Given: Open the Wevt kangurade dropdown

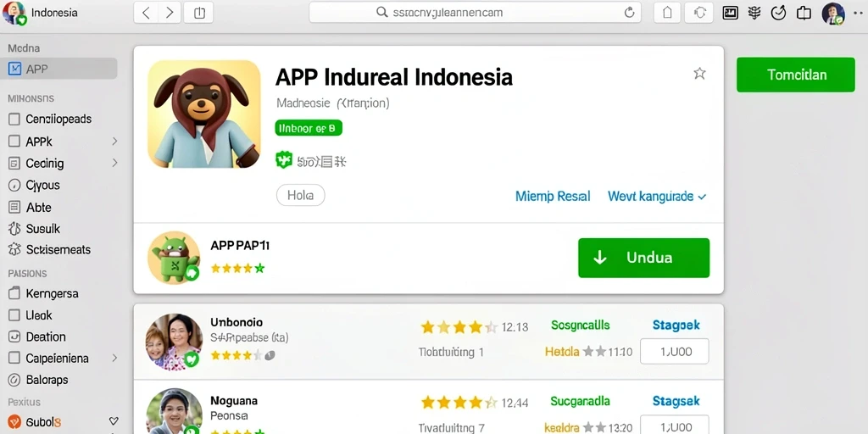Looking at the screenshot, I should coord(657,196).
